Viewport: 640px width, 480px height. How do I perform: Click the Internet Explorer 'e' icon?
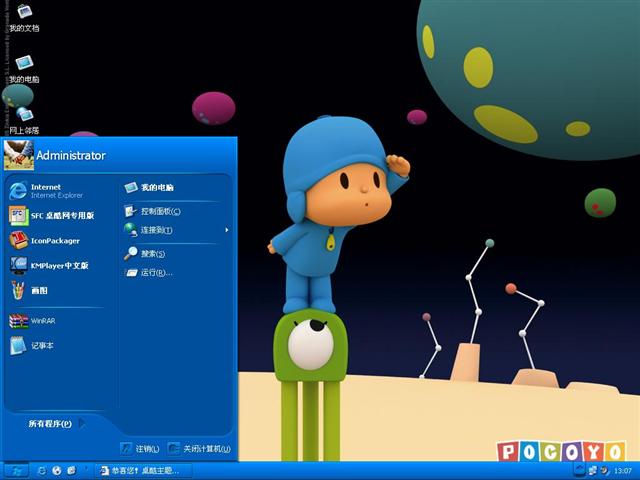tap(18, 191)
